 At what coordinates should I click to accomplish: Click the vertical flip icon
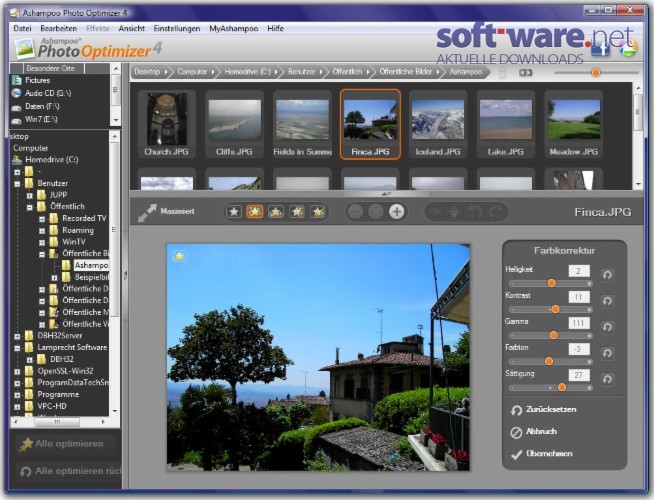pyautogui.click(x=454, y=212)
